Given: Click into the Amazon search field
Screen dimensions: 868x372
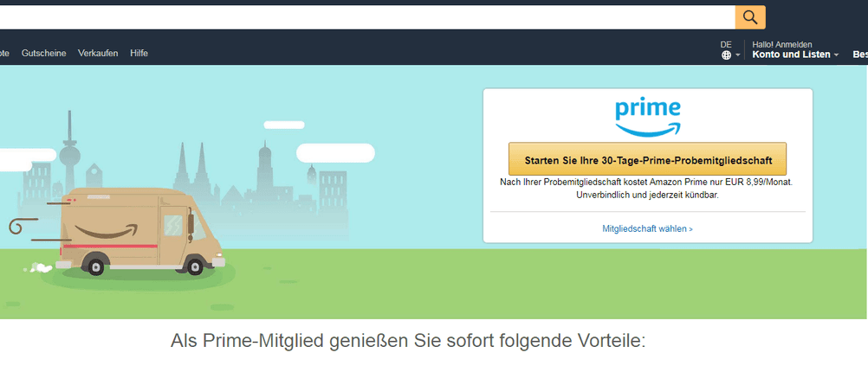Looking at the screenshot, I should coord(367,17).
